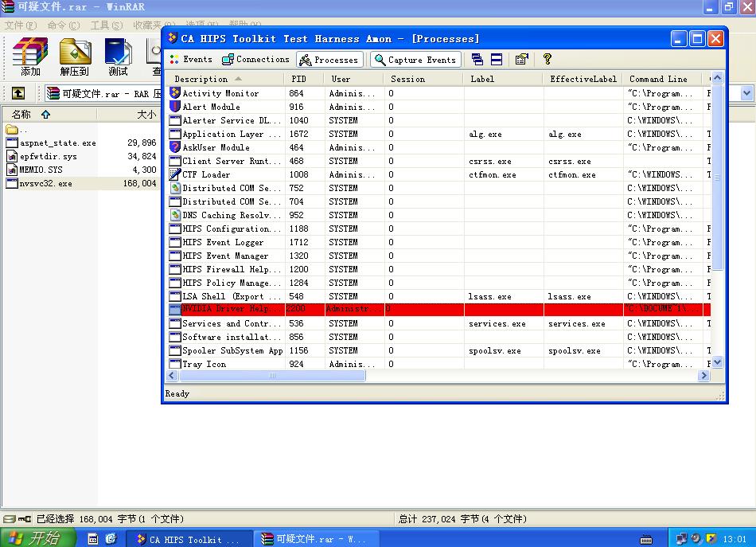Open the Events view in HIPS toolbar

point(191,60)
